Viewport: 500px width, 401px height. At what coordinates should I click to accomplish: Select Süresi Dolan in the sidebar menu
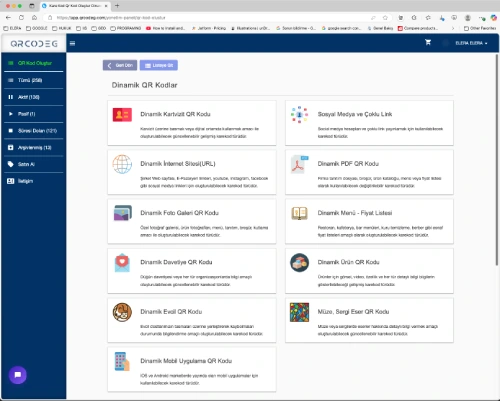click(x=34, y=131)
